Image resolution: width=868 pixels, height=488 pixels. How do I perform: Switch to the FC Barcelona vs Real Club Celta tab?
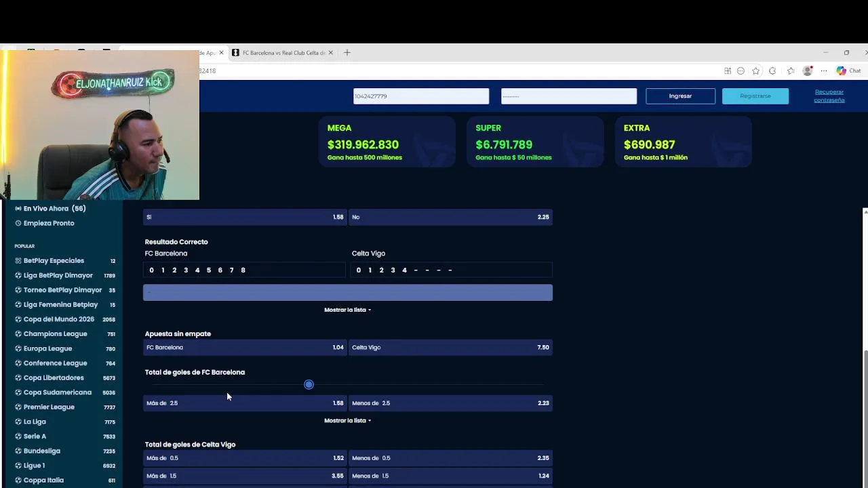click(283, 53)
